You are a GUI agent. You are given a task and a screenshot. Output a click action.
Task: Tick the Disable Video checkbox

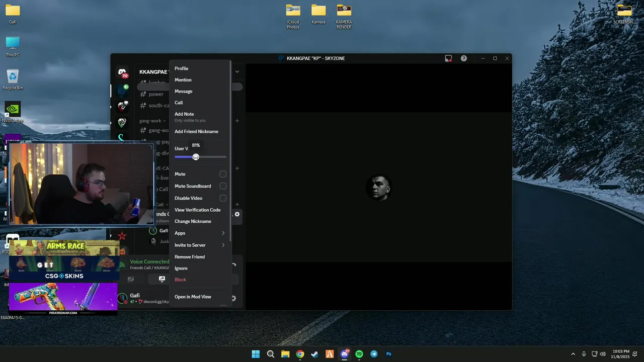coord(223,198)
